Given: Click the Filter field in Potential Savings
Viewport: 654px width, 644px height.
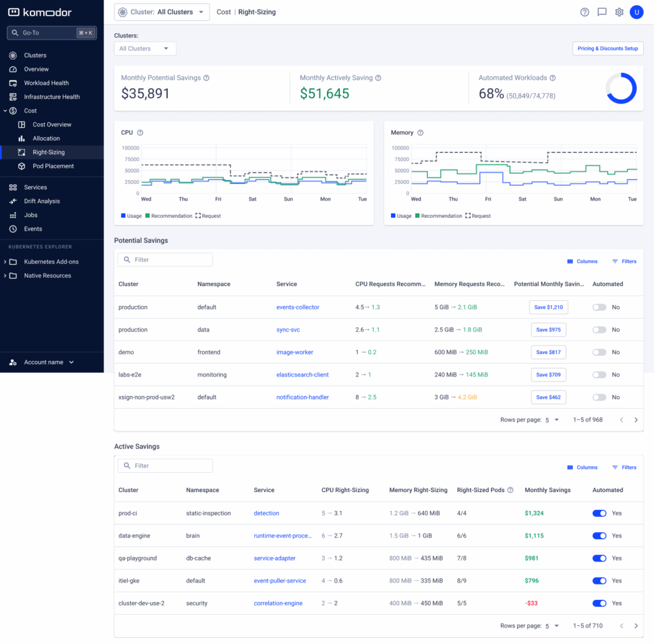Looking at the screenshot, I should point(165,260).
